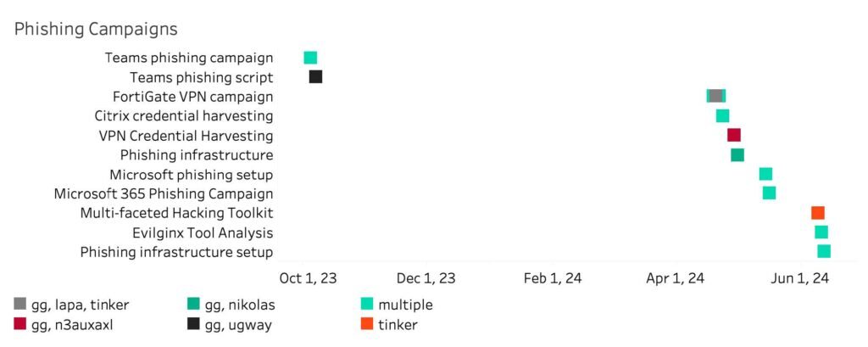Click the teal "multiple" legend swatch
Image resolution: width=868 pixels, height=347 pixels.
point(367,305)
